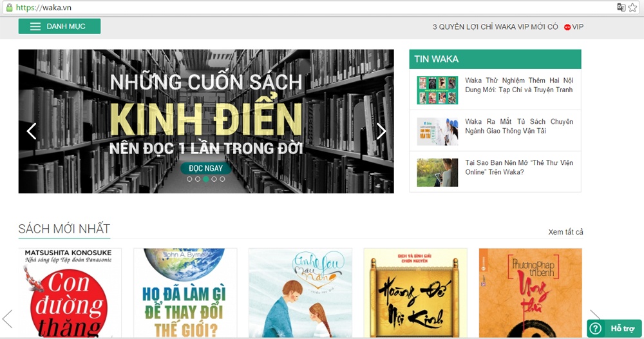Screen dimensions: 644x339
Task: Select the fifth banner slide dot
Action: [222, 179]
